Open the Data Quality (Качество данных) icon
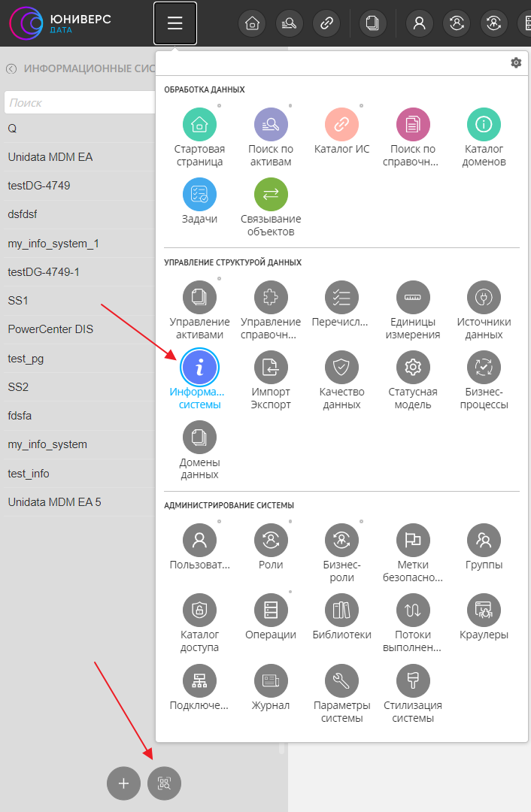Viewport: 531px width, 812px height. (341, 368)
